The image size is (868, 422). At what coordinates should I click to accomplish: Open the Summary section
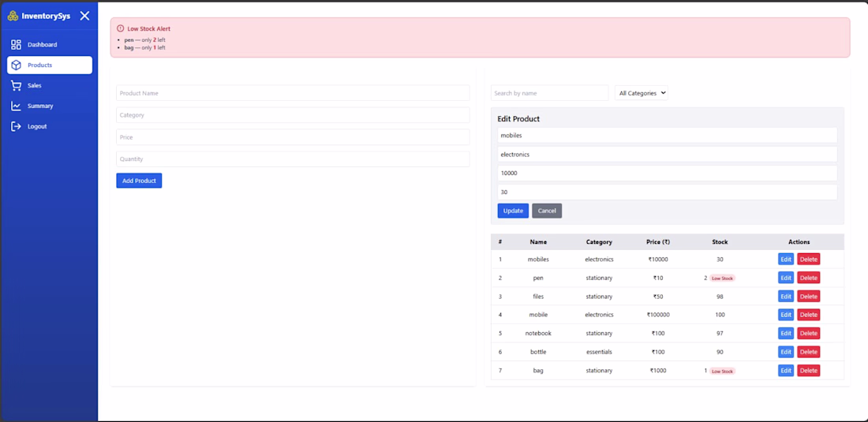point(49,106)
